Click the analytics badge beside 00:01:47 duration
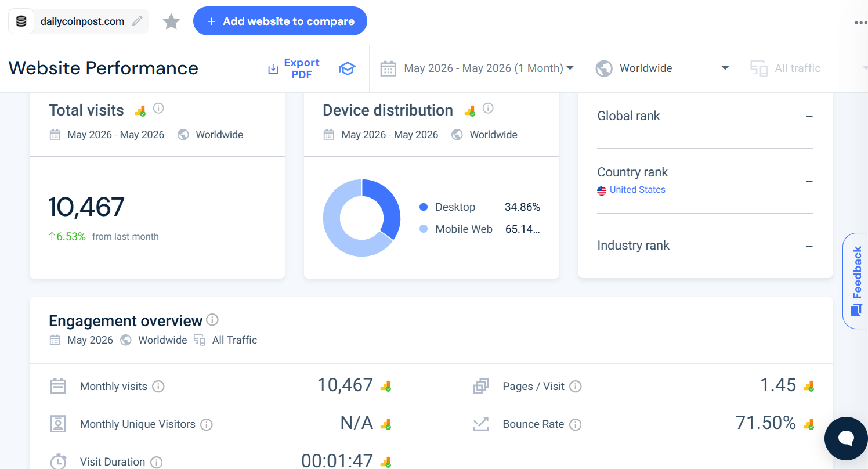 pyautogui.click(x=386, y=462)
